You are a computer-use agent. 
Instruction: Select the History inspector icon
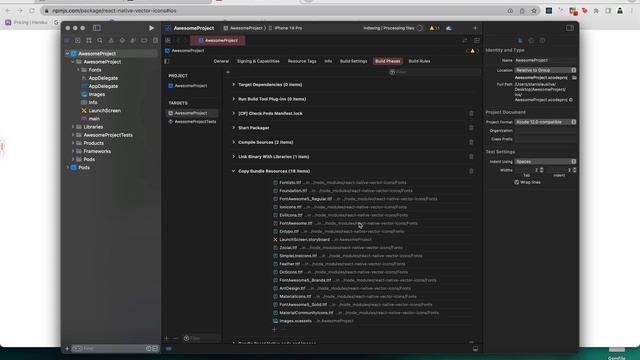531,40
